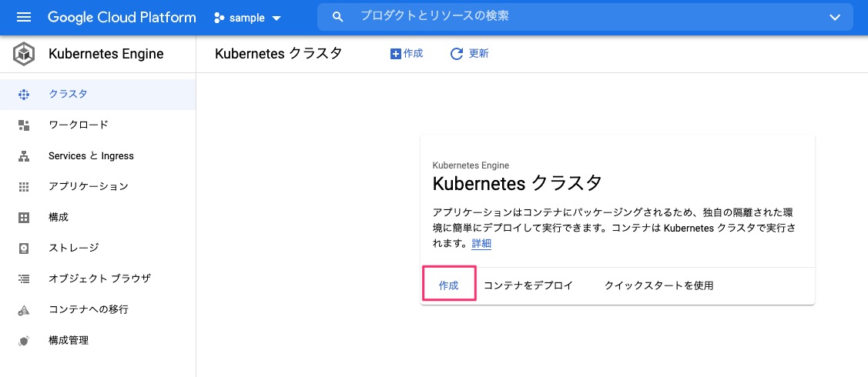Click the クラスタ cluster dots icon
The image size is (868, 377).
pos(23,94)
